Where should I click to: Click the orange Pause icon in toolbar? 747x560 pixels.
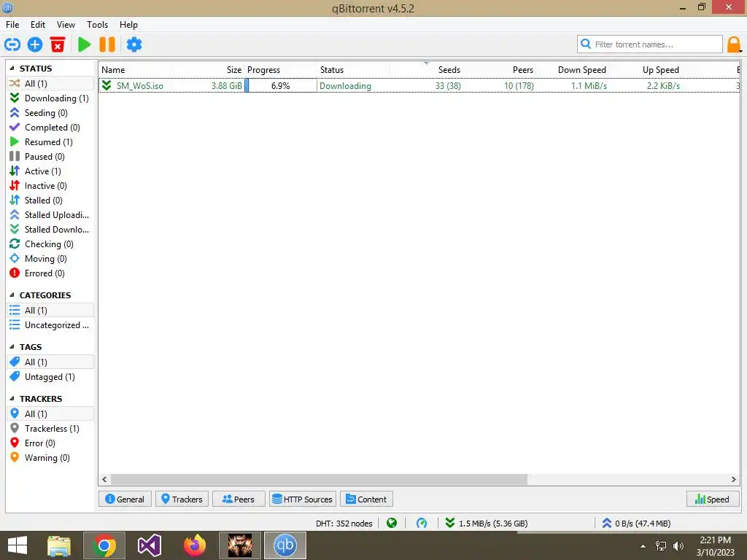pyautogui.click(x=107, y=44)
